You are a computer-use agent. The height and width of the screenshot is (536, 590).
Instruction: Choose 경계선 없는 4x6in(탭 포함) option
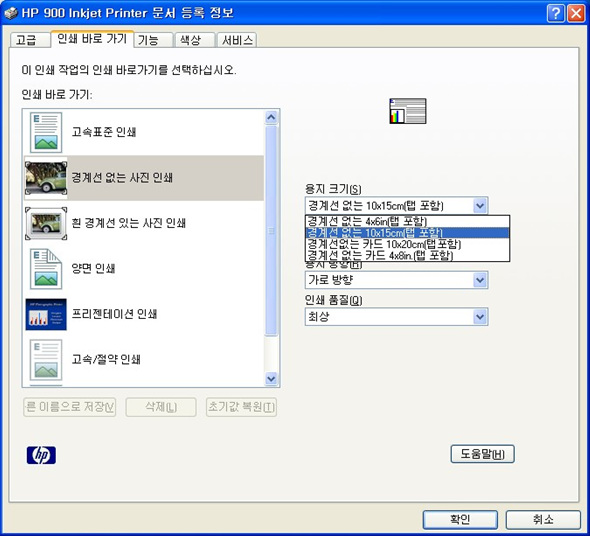point(408,221)
